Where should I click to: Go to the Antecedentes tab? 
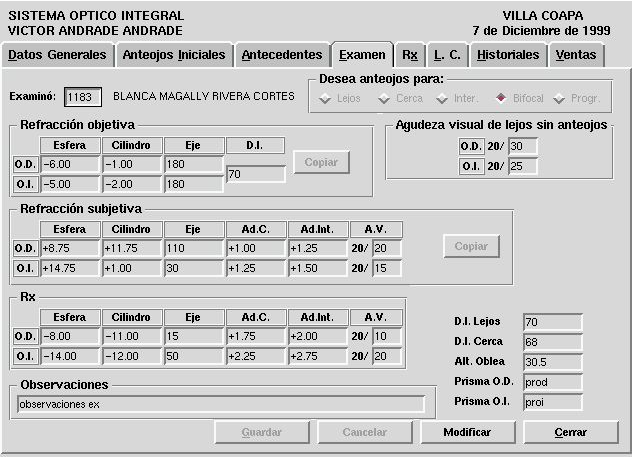[282, 55]
